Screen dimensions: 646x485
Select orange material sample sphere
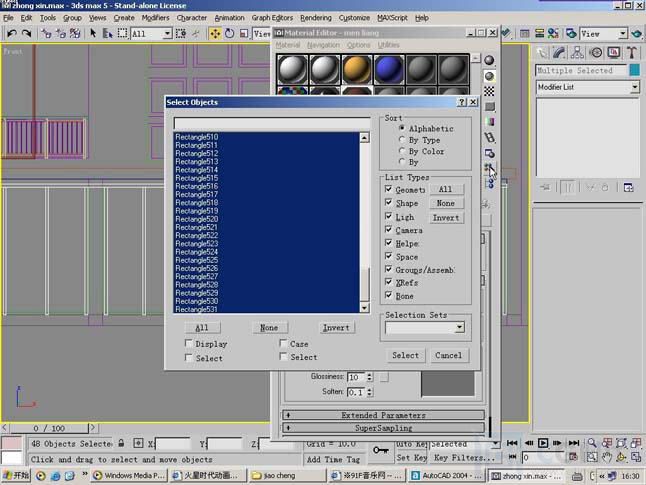pos(357,69)
